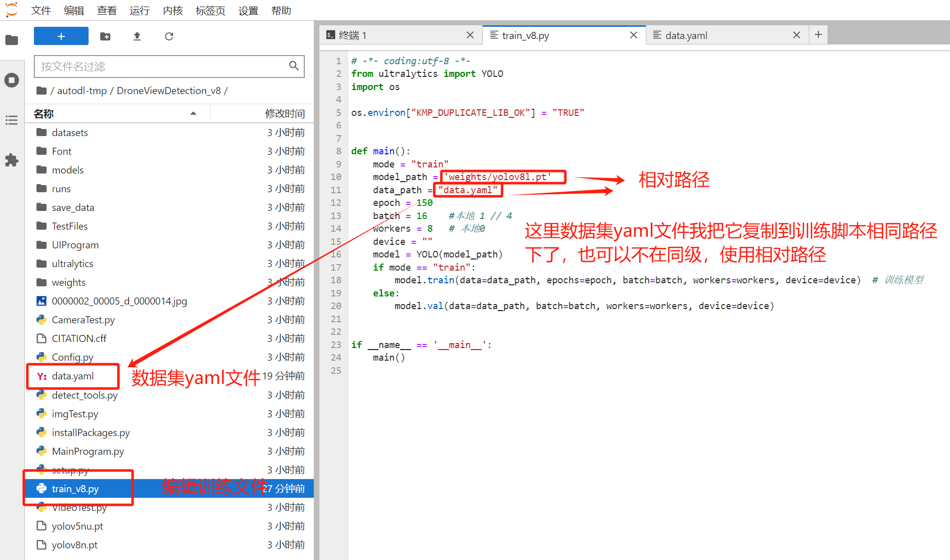Open the 内核 kernel menu
The image size is (950, 560).
click(x=173, y=11)
